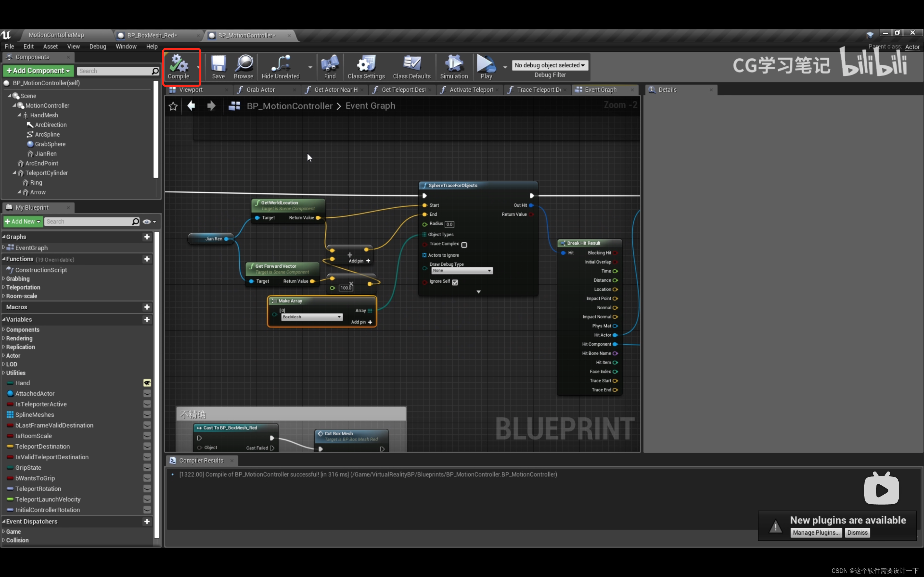Click the Viewport tab
The image size is (924, 577).
coord(191,89)
